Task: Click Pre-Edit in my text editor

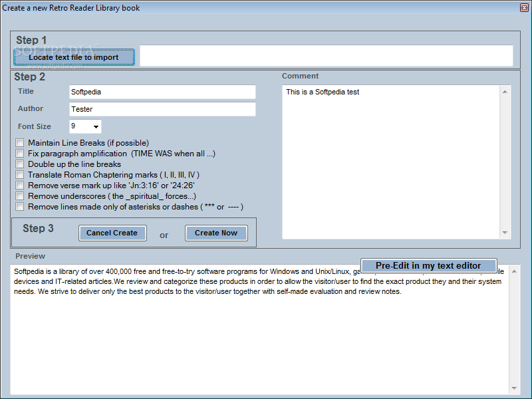Action: tap(428, 265)
